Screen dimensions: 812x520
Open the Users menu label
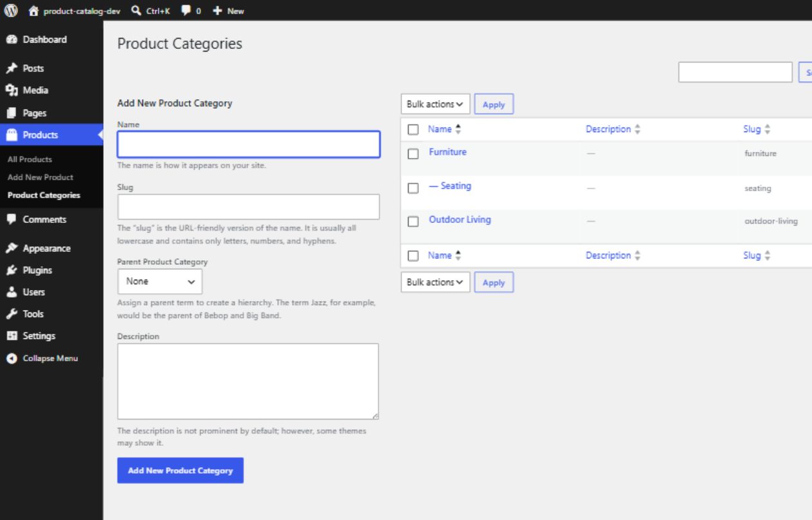coord(34,292)
